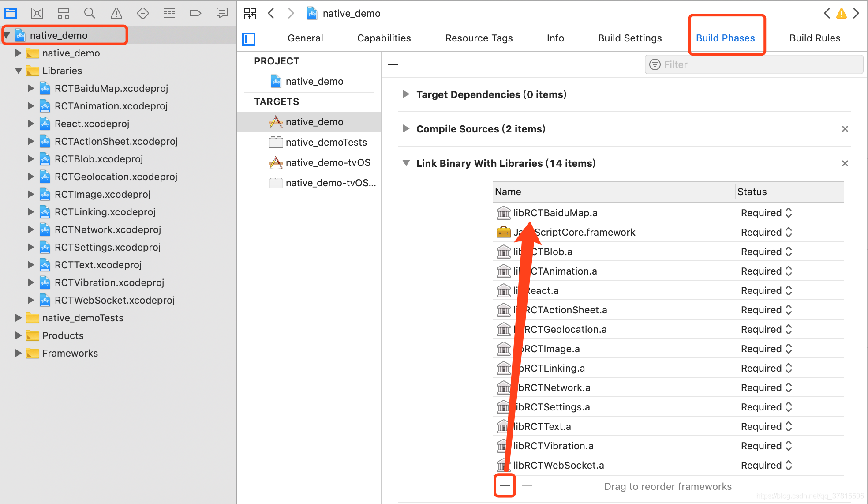Collapse the Libraries folder
This screenshot has width=868, height=504.
18,71
